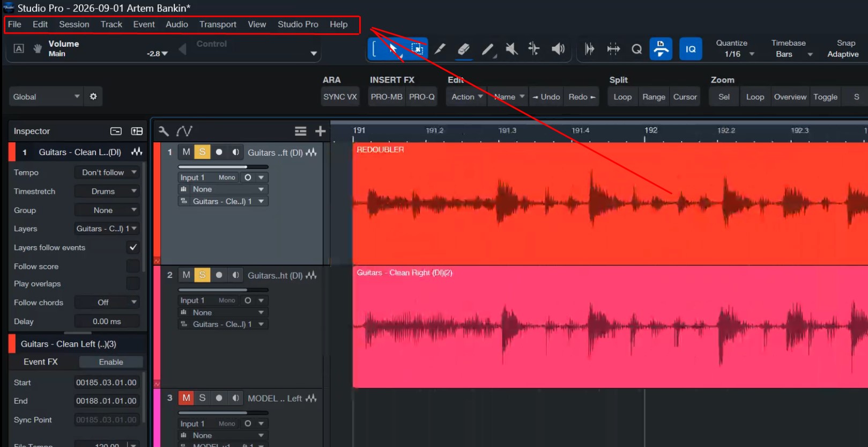The width and height of the screenshot is (868, 447).
Task: Click the Inspector layout icon
Action: click(137, 131)
